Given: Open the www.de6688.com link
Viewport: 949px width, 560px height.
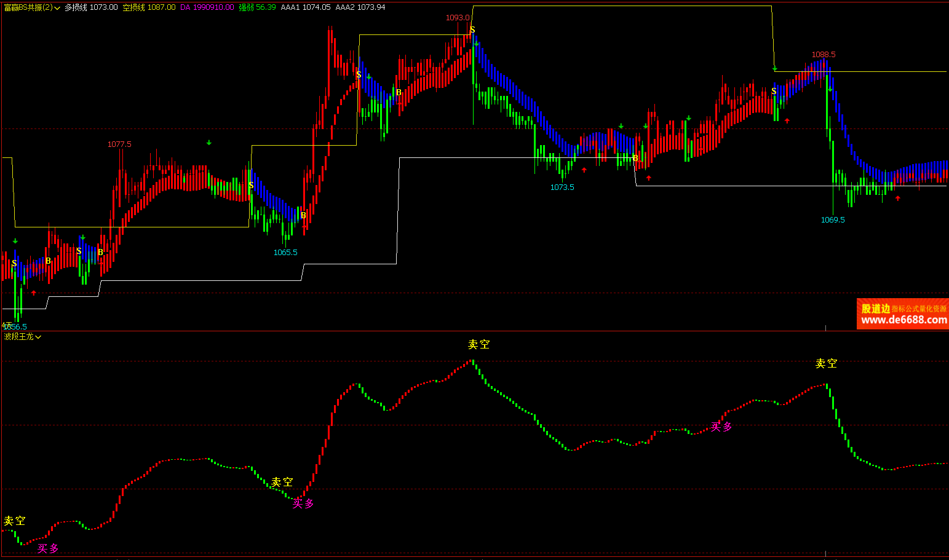Looking at the screenshot, I should pyautogui.click(x=903, y=320).
